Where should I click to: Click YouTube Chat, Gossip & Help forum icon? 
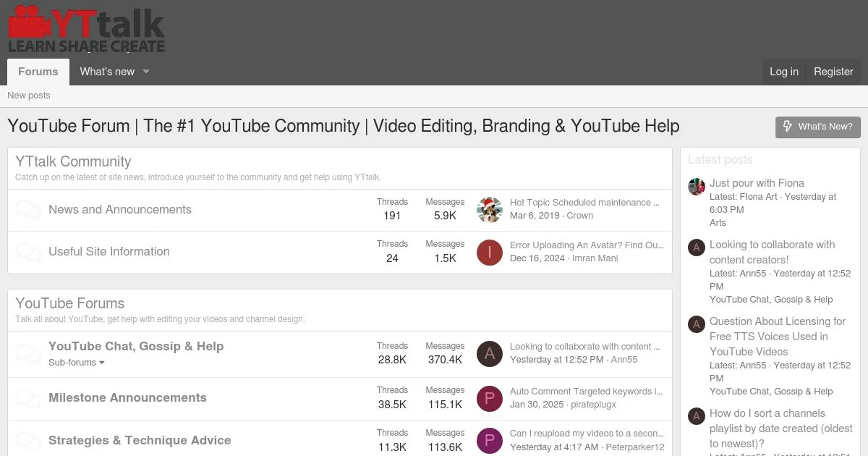pos(28,354)
